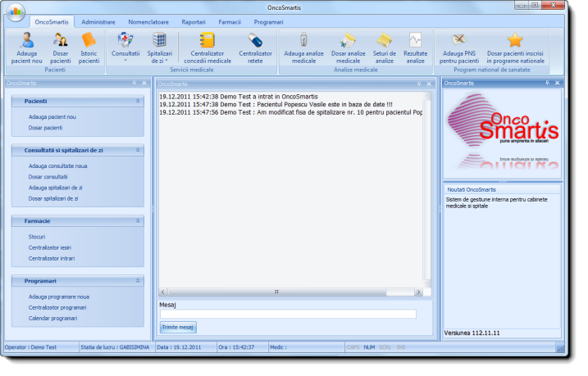
Task: Close the right OncoSmartis logo panel
Action: 558,83
